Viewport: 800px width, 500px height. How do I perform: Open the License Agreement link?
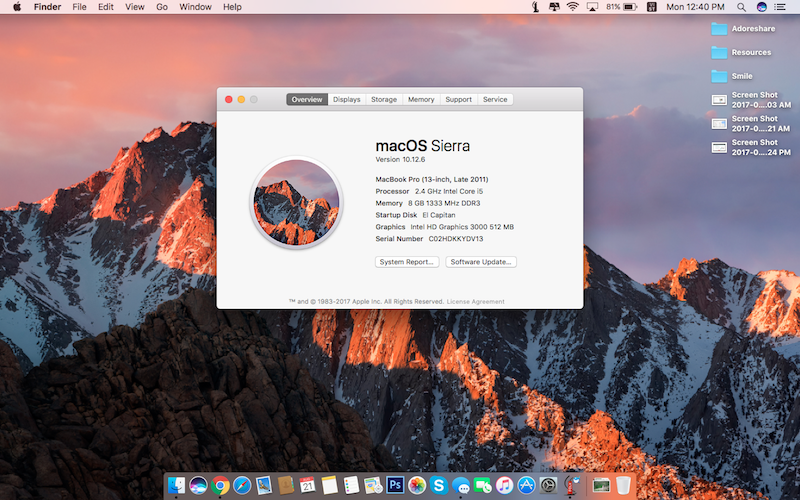476,301
